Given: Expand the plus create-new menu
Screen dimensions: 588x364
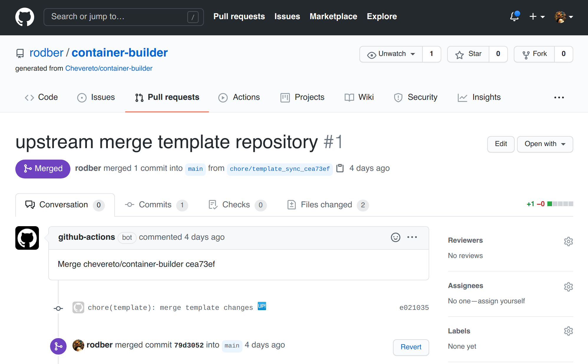Looking at the screenshot, I should tap(537, 17).
